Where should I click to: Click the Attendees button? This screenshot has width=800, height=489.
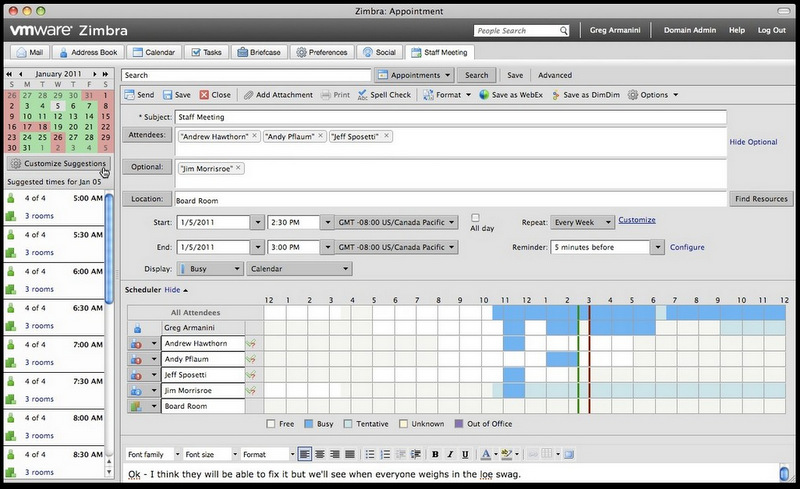coord(147,135)
